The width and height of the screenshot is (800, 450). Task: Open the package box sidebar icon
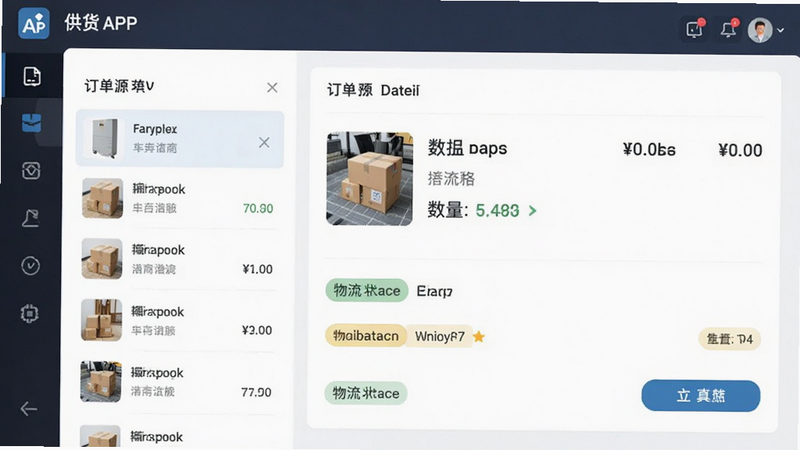click(x=31, y=170)
